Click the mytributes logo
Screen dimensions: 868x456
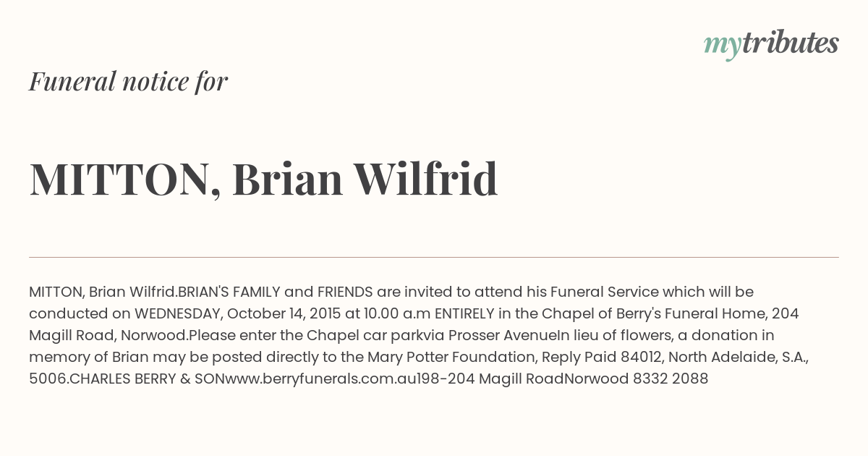[771, 45]
